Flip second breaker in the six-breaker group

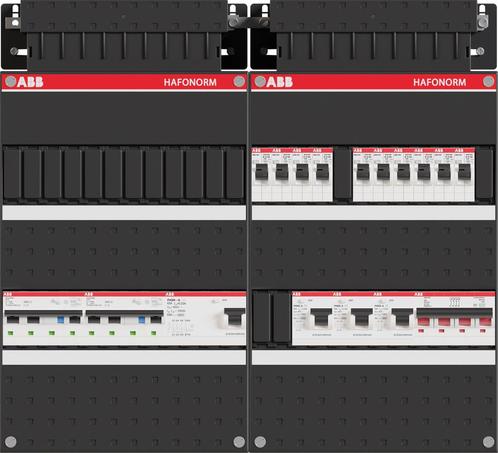pyautogui.click(x=383, y=172)
